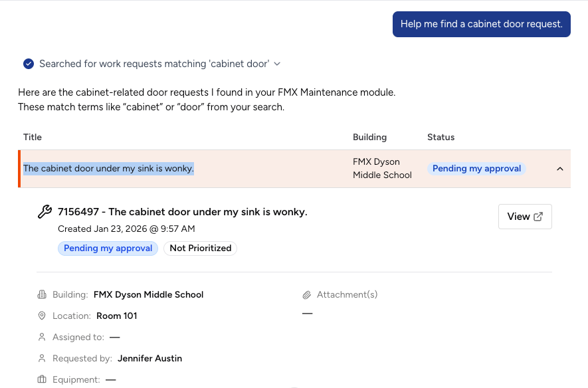Click the building icon next to Building label
This screenshot has height=388, width=588.
click(x=42, y=294)
